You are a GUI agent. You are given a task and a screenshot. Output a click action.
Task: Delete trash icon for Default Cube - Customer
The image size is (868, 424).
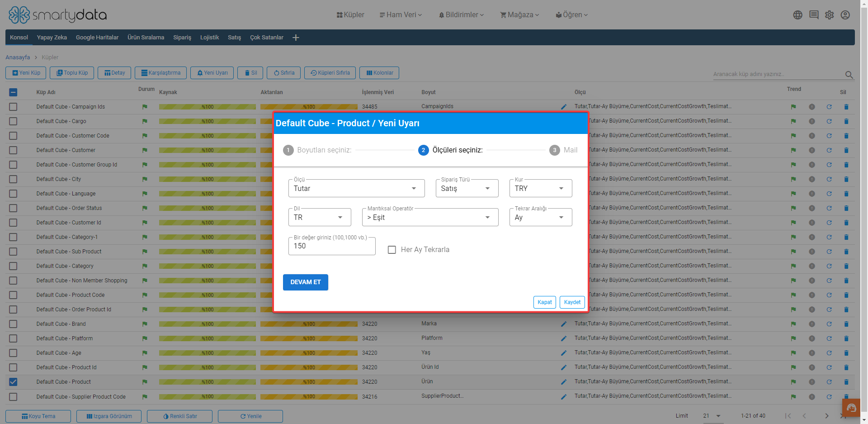tap(846, 150)
